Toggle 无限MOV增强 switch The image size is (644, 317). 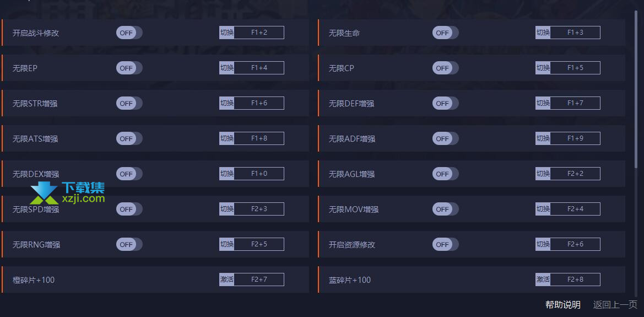pos(445,209)
